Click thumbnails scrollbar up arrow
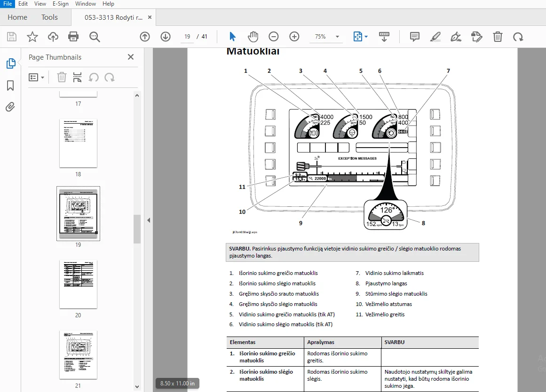Image resolution: width=546 pixels, height=392 pixels. pyautogui.click(x=137, y=95)
